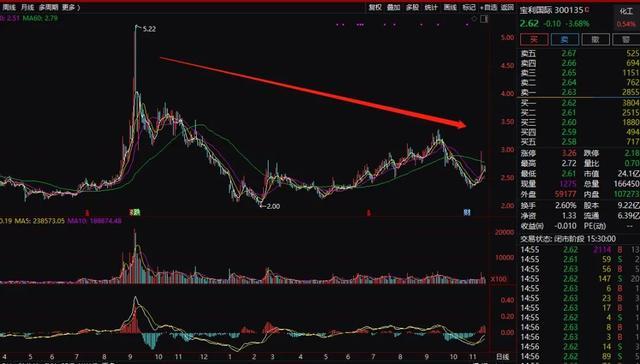Toggle 复权 price adjustment

[x=375, y=7]
